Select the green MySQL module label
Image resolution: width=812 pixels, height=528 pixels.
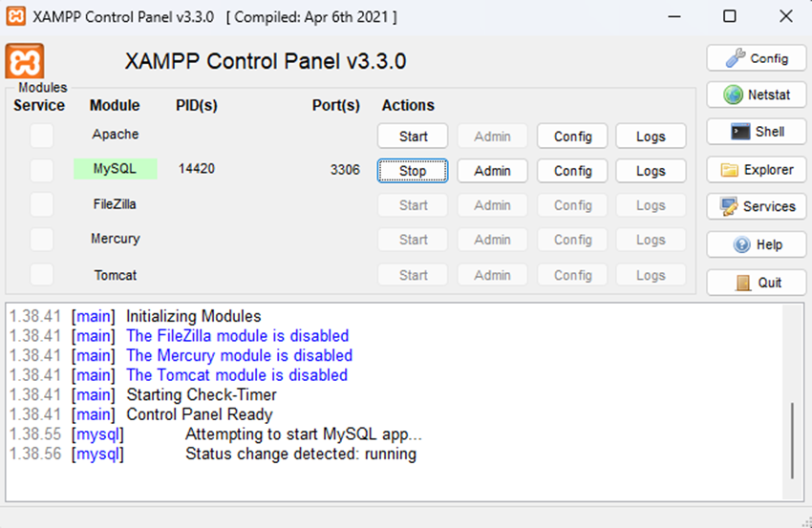coord(115,169)
